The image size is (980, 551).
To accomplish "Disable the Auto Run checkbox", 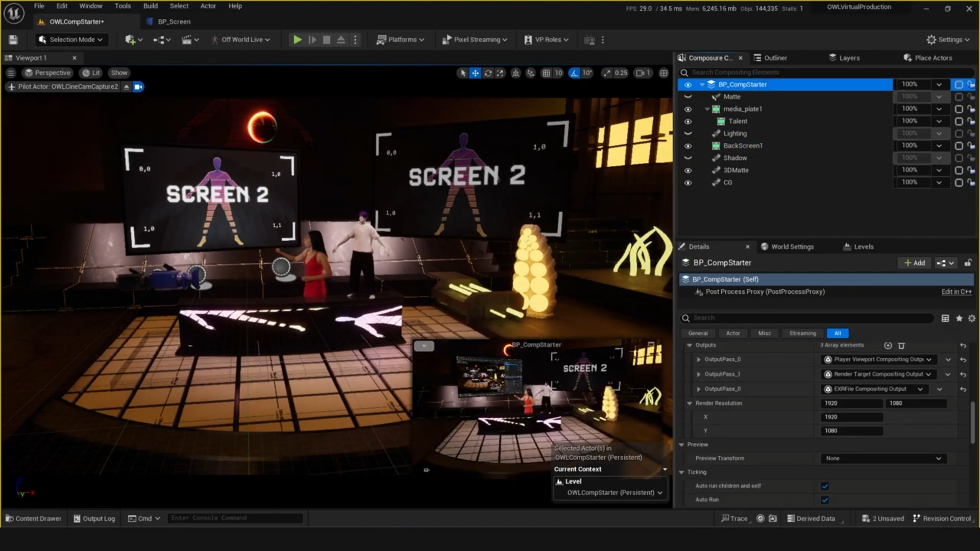I will coord(825,500).
